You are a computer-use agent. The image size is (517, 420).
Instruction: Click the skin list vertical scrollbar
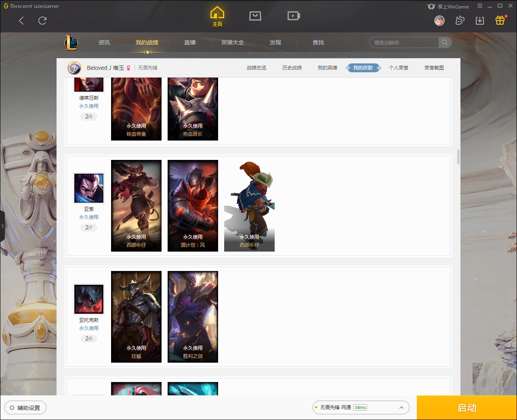(458, 157)
